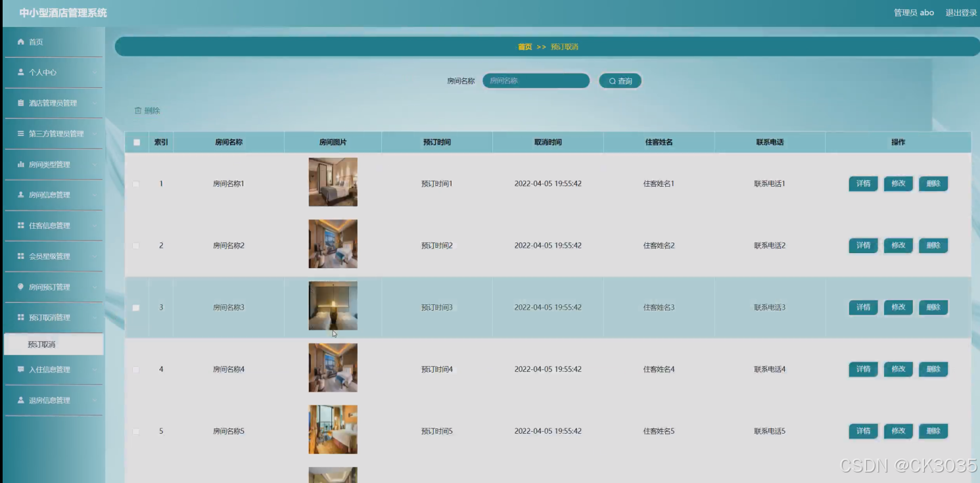Viewport: 980px width, 483px height.
Task: Check the checkbox for row 房间名称3
Action: point(136,308)
